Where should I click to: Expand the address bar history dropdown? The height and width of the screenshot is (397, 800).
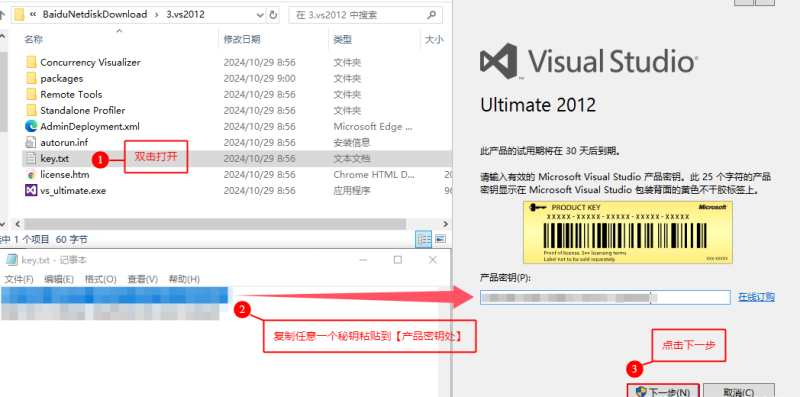[260, 15]
